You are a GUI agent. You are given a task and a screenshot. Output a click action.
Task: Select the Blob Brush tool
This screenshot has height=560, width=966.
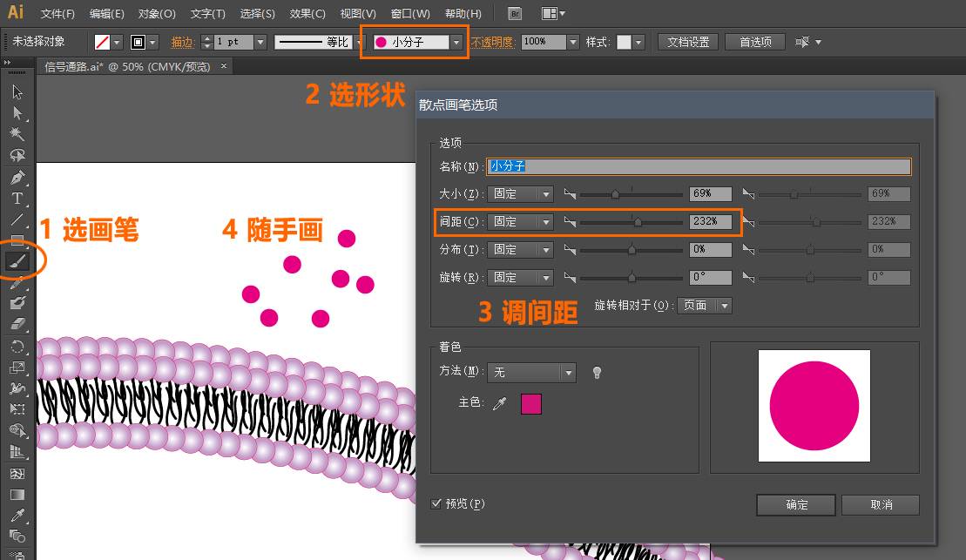tap(17, 303)
